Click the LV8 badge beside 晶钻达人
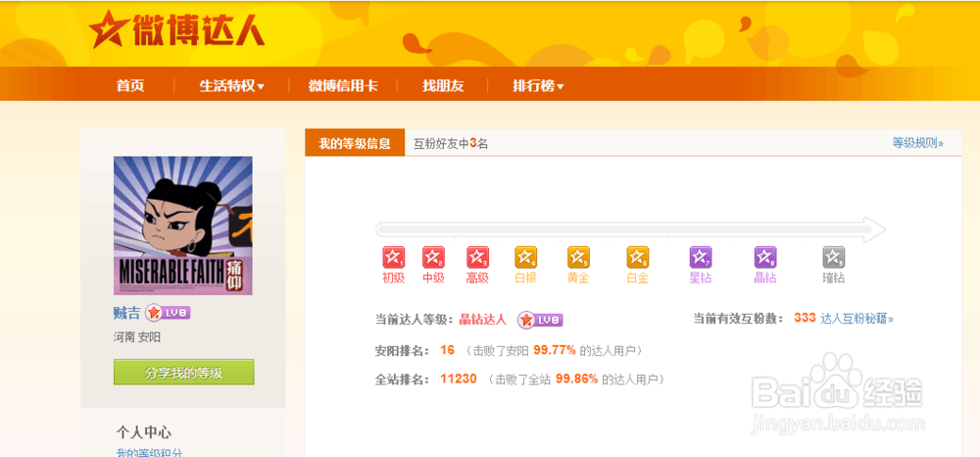Image resolution: width=980 pixels, height=457 pixels. pyautogui.click(x=540, y=320)
